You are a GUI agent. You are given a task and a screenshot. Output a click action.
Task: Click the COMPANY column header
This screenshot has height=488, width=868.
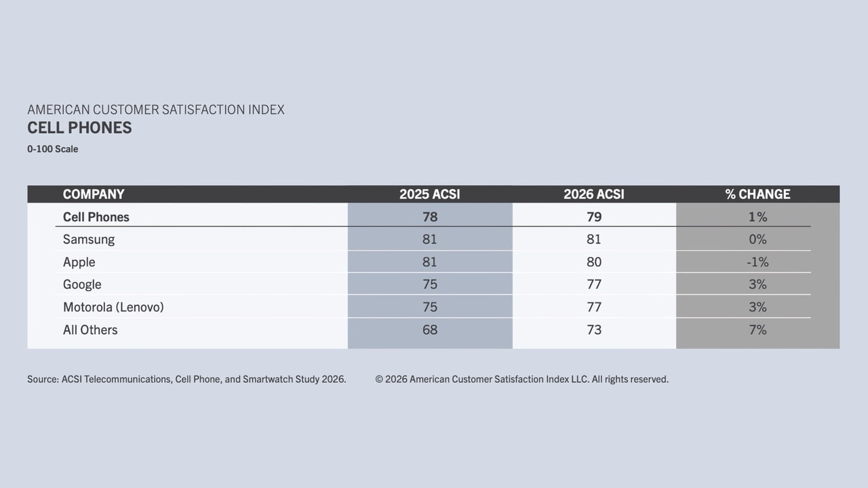[x=94, y=195]
